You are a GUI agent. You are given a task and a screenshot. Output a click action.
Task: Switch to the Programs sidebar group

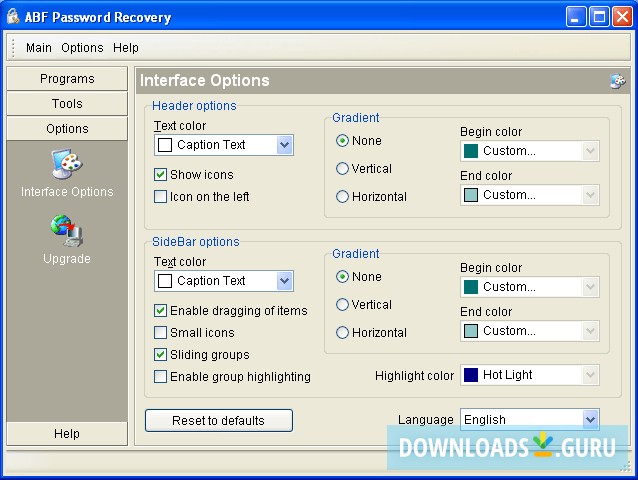[x=67, y=79]
